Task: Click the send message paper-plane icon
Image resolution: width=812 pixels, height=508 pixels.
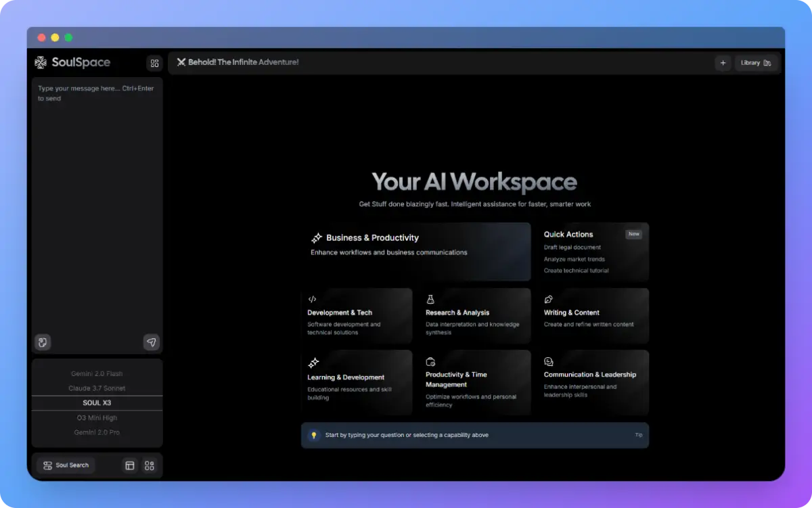Action: pyautogui.click(x=152, y=342)
